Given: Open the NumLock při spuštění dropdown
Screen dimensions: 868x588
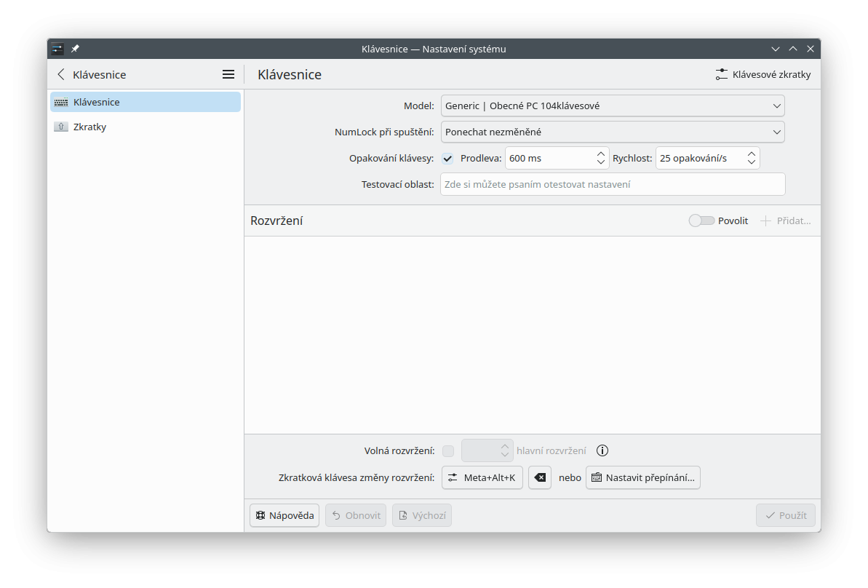Looking at the screenshot, I should tap(613, 132).
